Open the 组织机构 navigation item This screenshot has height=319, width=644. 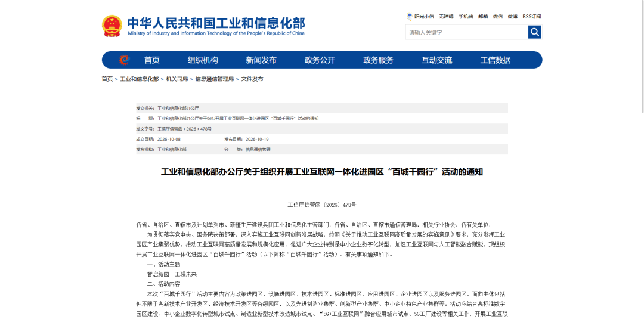pyautogui.click(x=203, y=60)
